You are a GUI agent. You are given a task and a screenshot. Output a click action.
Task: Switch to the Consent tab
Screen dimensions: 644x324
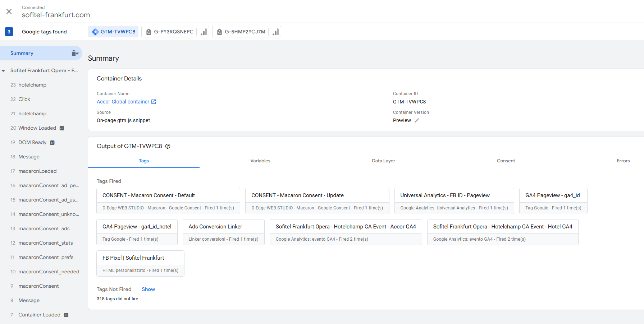[506, 161]
